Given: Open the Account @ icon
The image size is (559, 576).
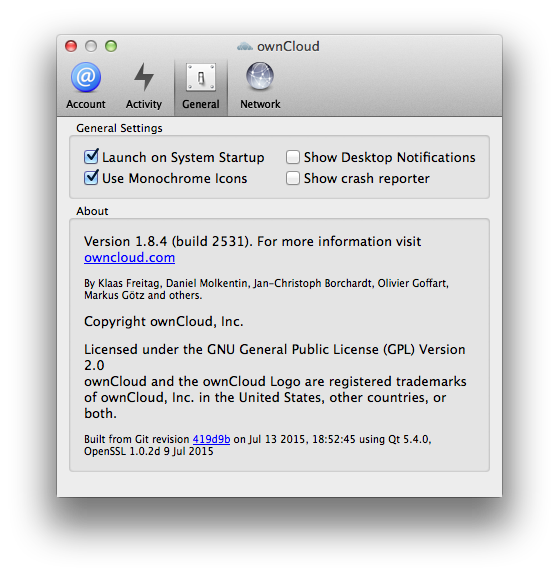Looking at the screenshot, I should (86, 77).
